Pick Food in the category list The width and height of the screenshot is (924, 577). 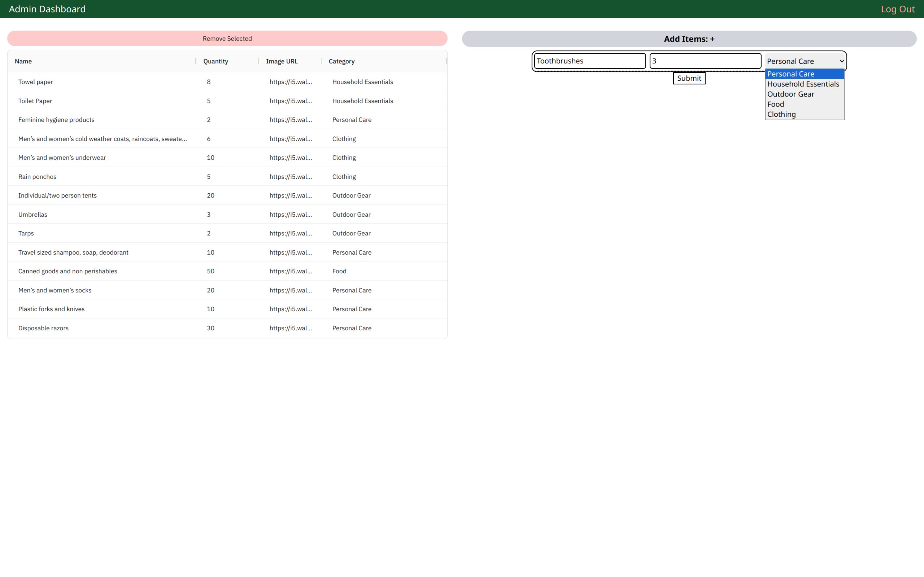pyautogui.click(x=775, y=104)
